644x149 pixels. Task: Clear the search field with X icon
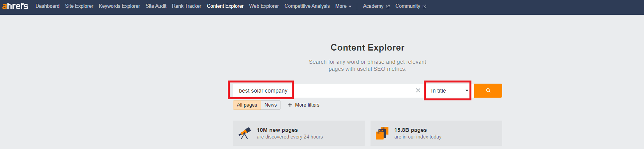418,90
